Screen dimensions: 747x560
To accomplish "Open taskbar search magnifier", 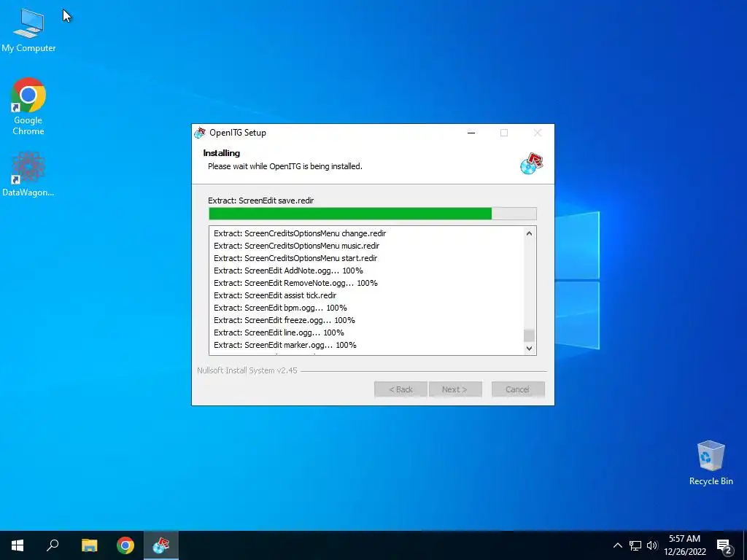I will pyautogui.click(x=53, y=545).
